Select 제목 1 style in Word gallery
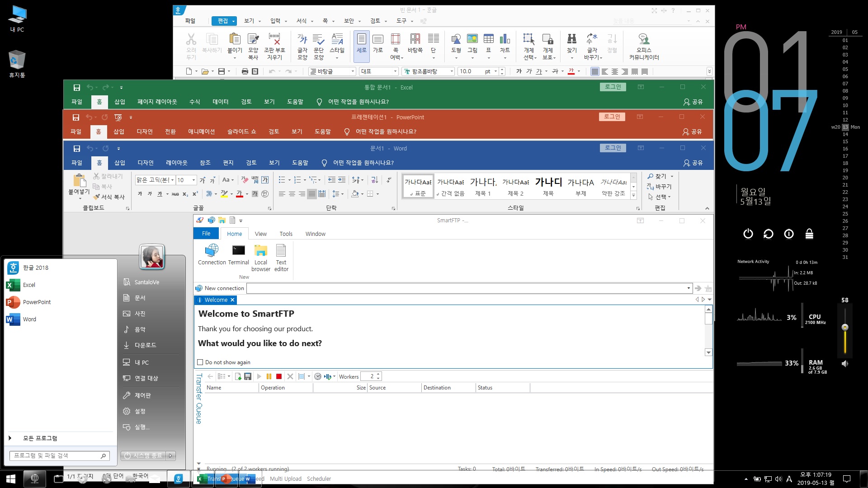Screen dimensions: 868x488 (x=483, y=187)
